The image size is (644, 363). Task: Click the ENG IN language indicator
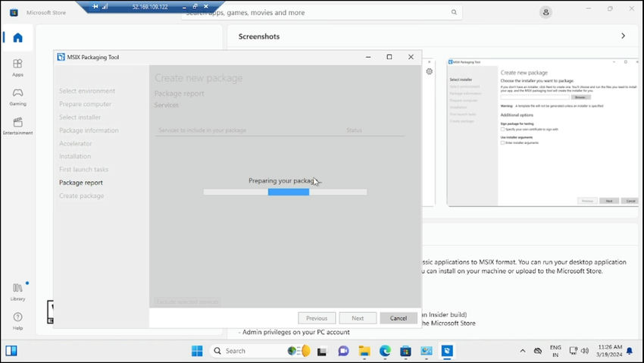tap(555, 351)
